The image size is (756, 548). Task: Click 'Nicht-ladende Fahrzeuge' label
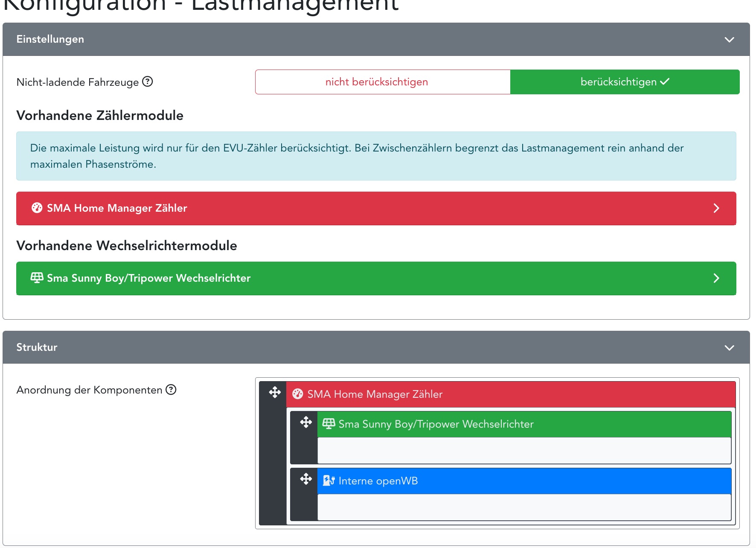click(78, 82)
